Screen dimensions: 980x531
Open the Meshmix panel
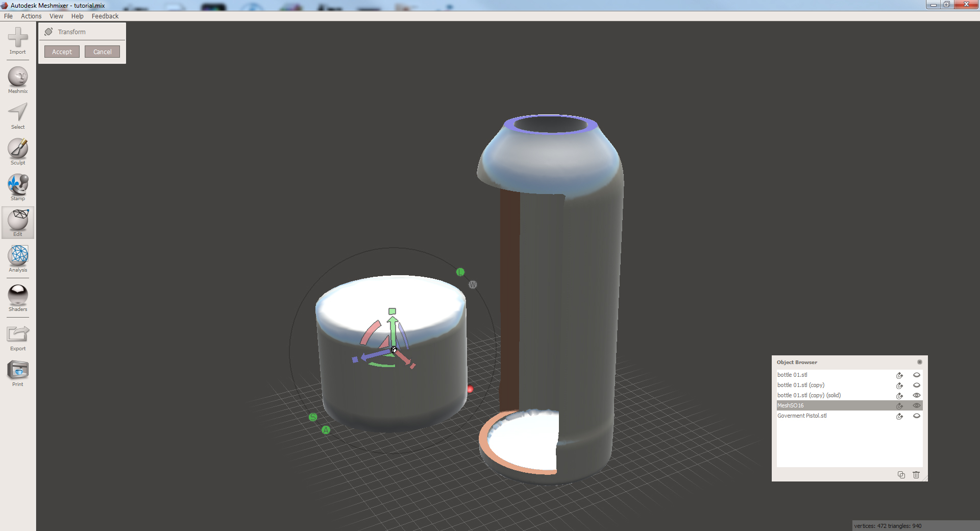pyautogui.click(x=18, y=81)
